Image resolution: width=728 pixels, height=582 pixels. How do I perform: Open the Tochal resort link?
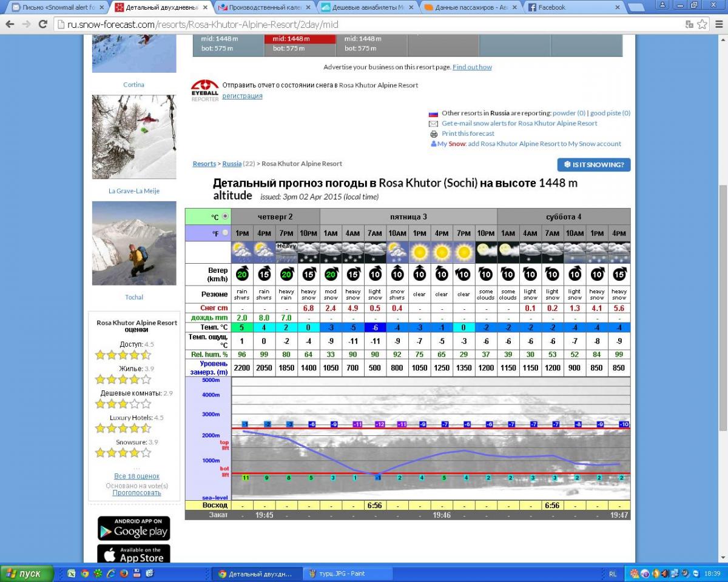(x=134, y=297)
